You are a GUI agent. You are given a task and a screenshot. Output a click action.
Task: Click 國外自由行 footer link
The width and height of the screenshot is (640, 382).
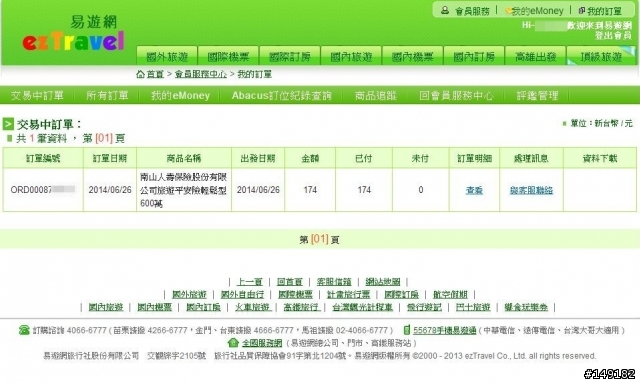[x=242, y=294]
